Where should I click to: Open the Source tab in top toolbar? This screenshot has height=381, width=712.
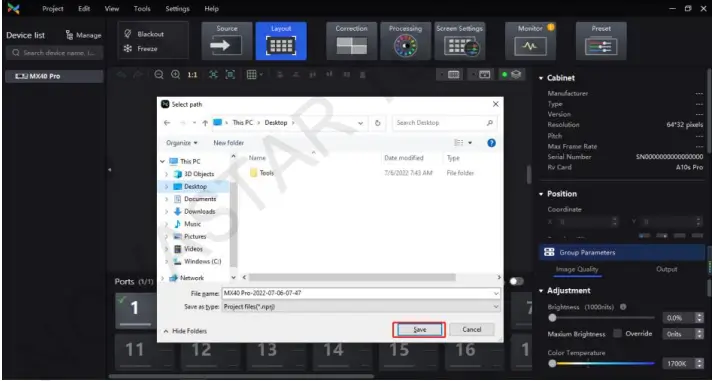tap(227, 41)
